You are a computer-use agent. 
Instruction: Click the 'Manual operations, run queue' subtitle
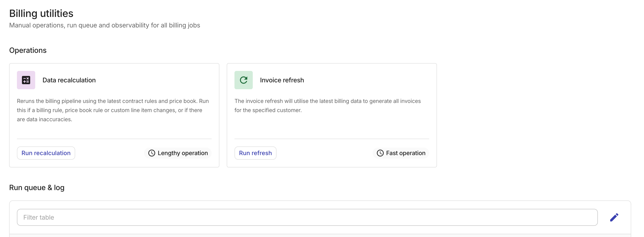coord(104,25)
